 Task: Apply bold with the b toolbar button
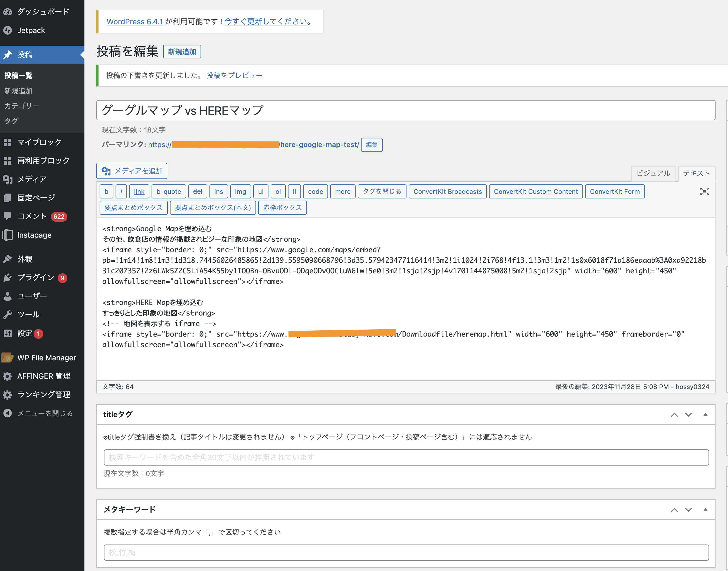pyautogui.click(x=106, y=191)
